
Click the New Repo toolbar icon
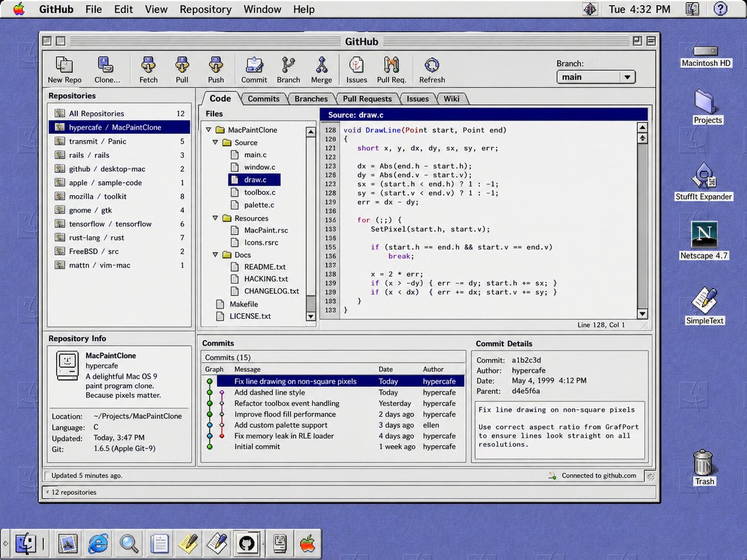click(x=64, y=65)
